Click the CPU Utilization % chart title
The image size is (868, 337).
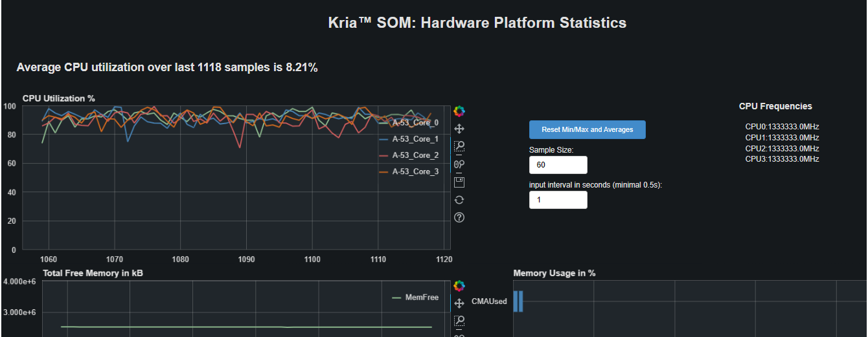pyautogui.click(x=59, y=98)
